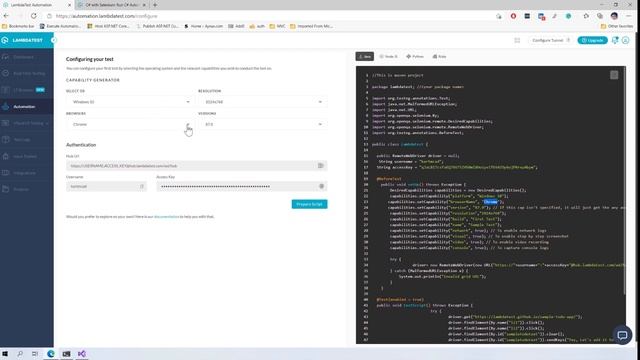The width and height of the screenshot is (640, 360).
Task: Open the user profile icon in header
Action: pos(625,40)
